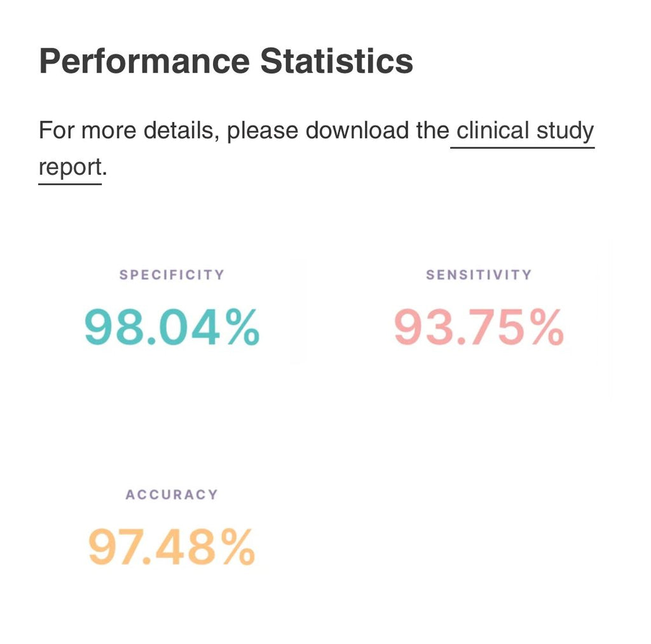
Task: Click the word "clinical" in the link
Action: [493, 130]
